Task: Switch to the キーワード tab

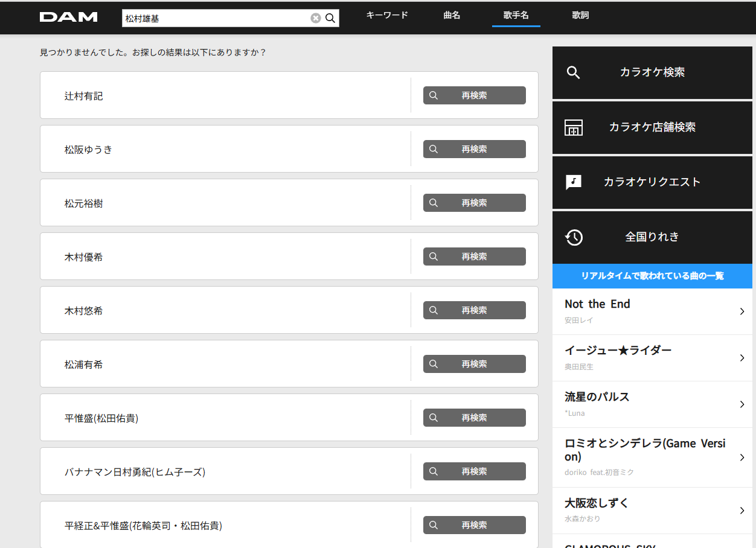Action: click(387, 16)
